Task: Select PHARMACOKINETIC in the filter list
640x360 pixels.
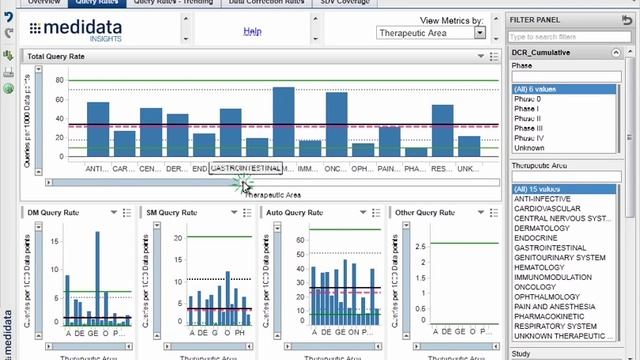Action: [x=564, y=317]
